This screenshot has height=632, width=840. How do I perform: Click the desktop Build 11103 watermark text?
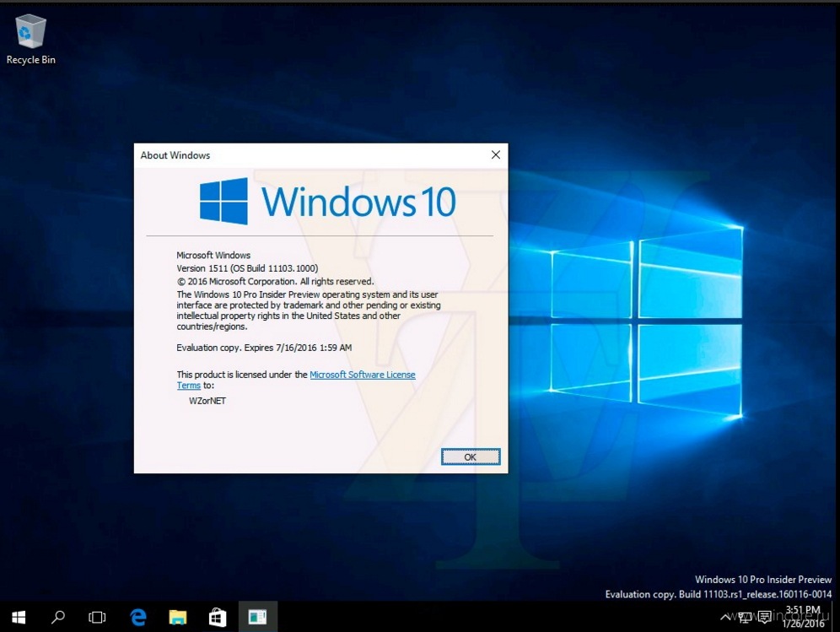point(719,594)
